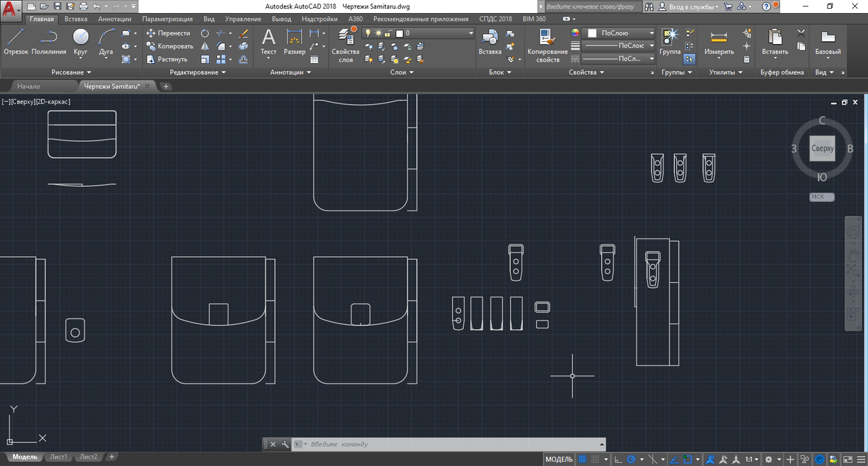868x466 pixels.
Task: Click the [2D-каркас] visual style label
Action: [x=52, y=102]
